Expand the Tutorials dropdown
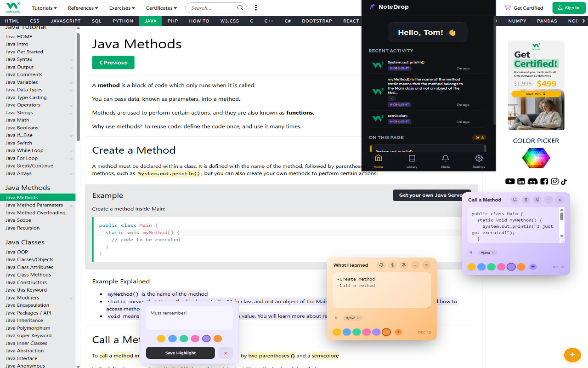This screenshot has height=368, width=588. pyautogui.click(x=44, y=8)
